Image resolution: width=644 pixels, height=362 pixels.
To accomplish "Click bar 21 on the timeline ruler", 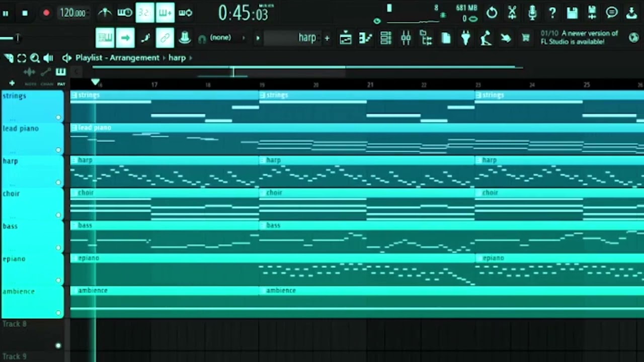I will (370, 85).
